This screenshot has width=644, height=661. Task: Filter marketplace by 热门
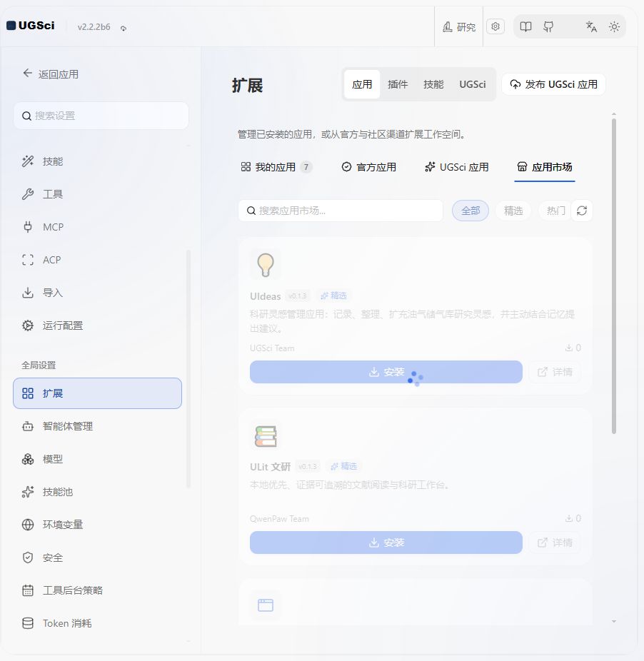[x=555, y=211]
